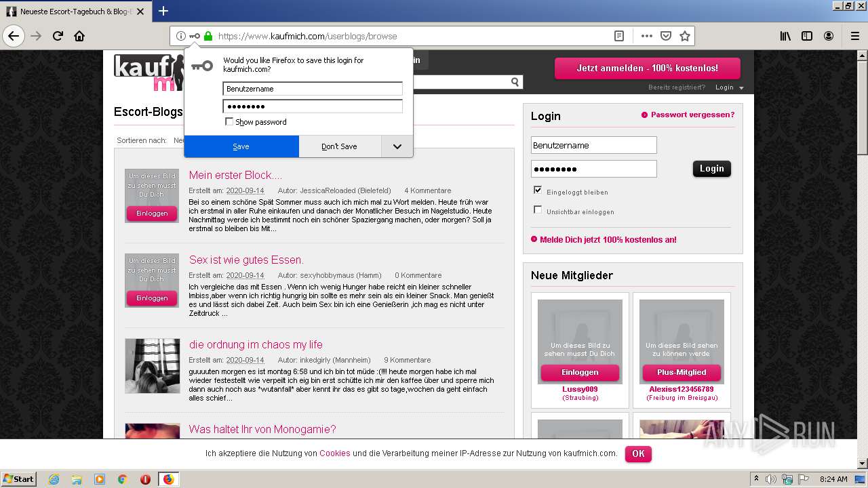The image size is (868, 488).
Task: Open Firefox account icon
Action: click(x=829, y=36)
